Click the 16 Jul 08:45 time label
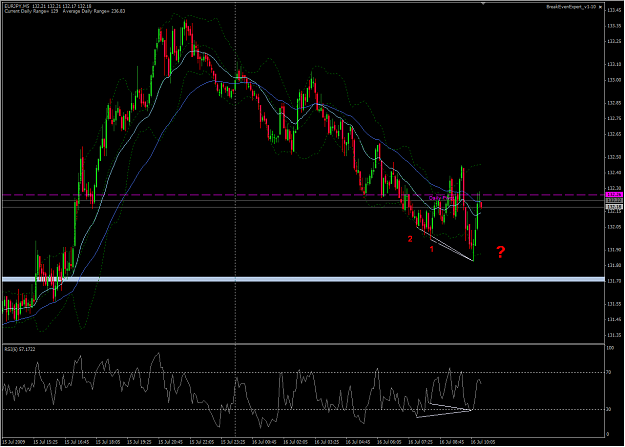 452,442
